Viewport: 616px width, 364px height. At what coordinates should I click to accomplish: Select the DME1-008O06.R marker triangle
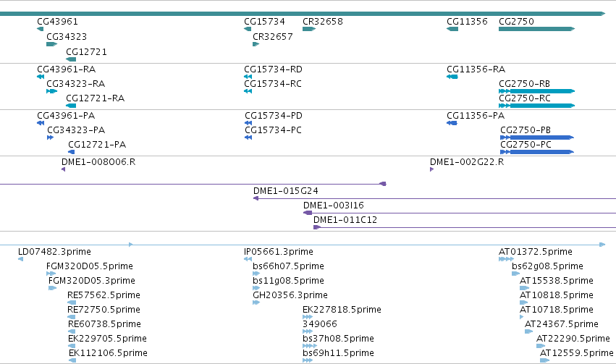point(63,169)
